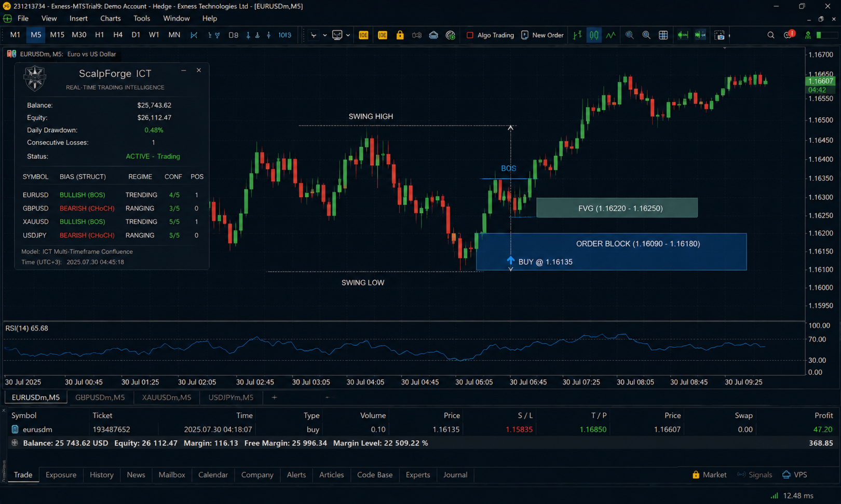Toggle Algo Trading on
Screen dimensions: 841x504
click(490, 35)
